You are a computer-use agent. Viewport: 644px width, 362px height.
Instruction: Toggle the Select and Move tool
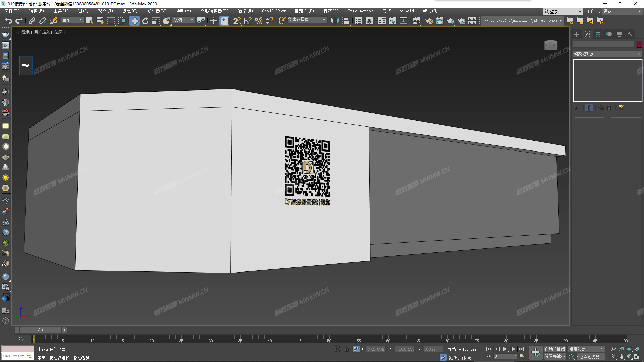pyautogui.click(x=135, y=21)
